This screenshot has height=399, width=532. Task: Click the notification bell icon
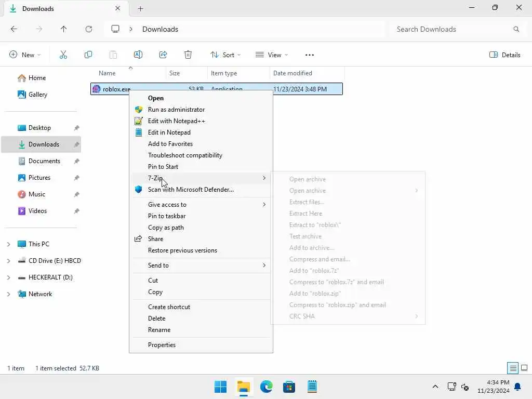click(x=518, y=387)
